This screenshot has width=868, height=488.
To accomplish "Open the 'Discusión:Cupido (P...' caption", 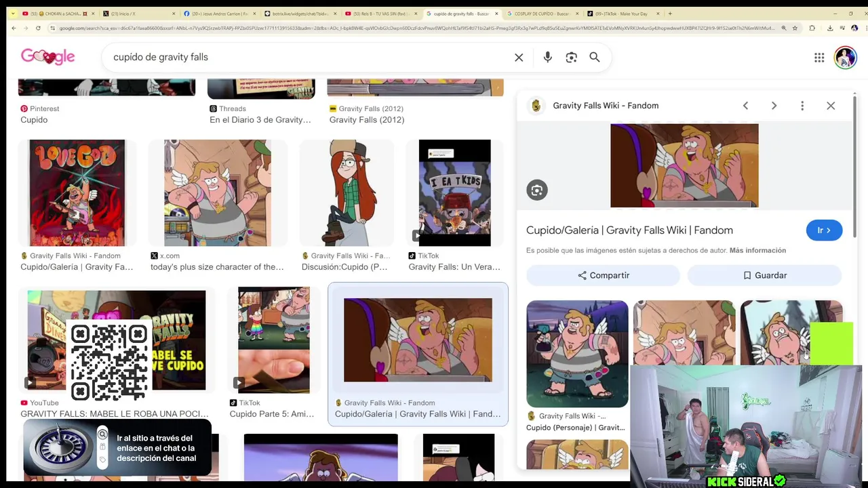I will 344,267.
